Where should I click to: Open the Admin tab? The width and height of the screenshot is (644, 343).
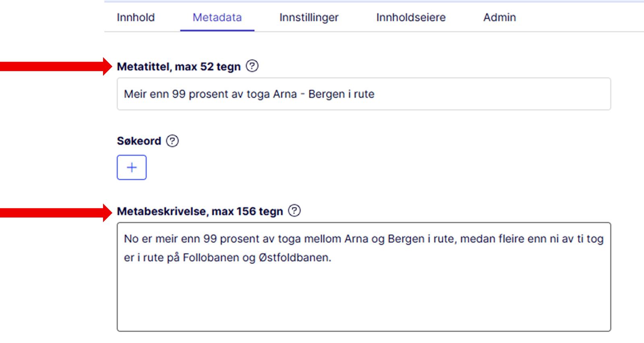coord(499,17)
